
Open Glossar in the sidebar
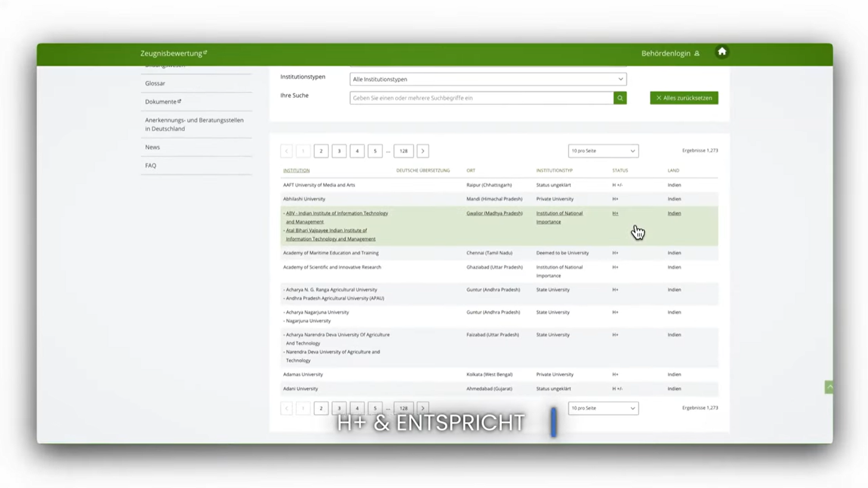(155, 84)
